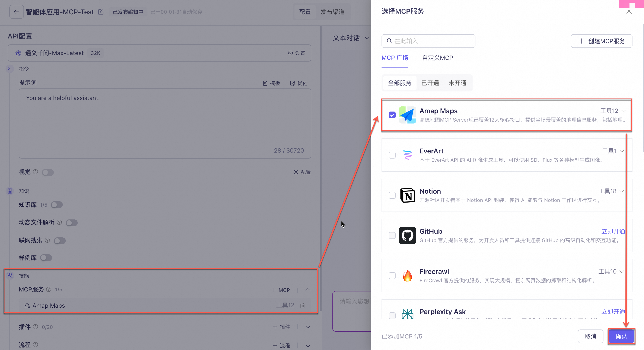644x350 pixels.
Task: Click the 确认 button
Action: click(x=621, y=336)
